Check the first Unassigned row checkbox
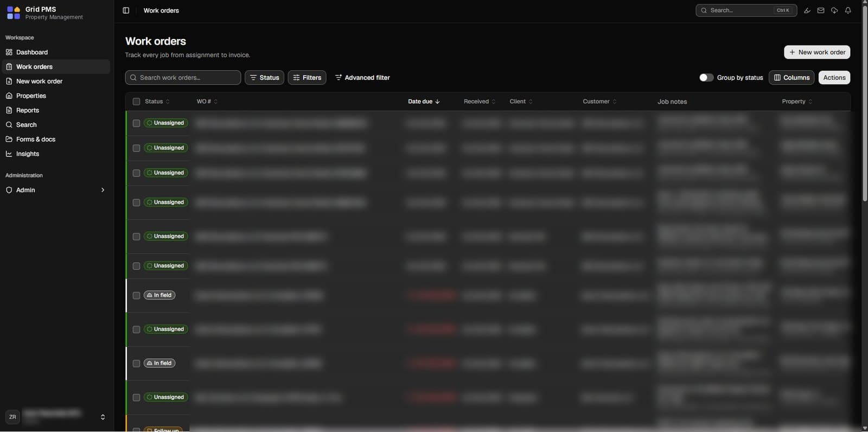 [136, 123]
